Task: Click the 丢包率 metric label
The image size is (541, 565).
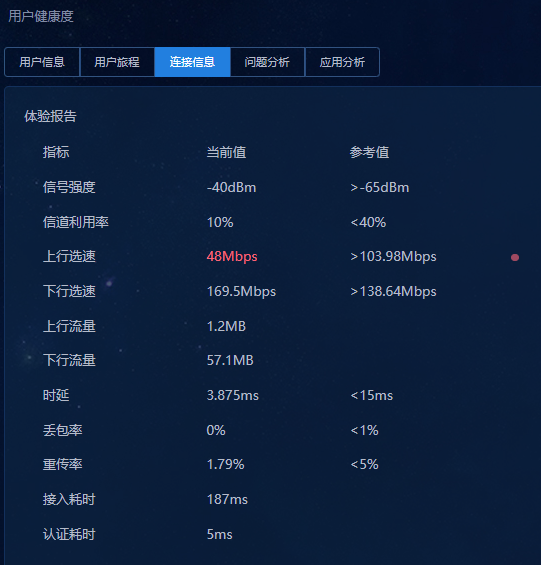Action: click(x=62, y=430)
